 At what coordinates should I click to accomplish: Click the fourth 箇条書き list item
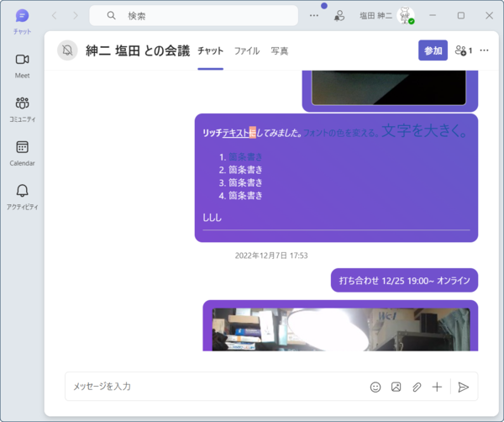[245, 196]
